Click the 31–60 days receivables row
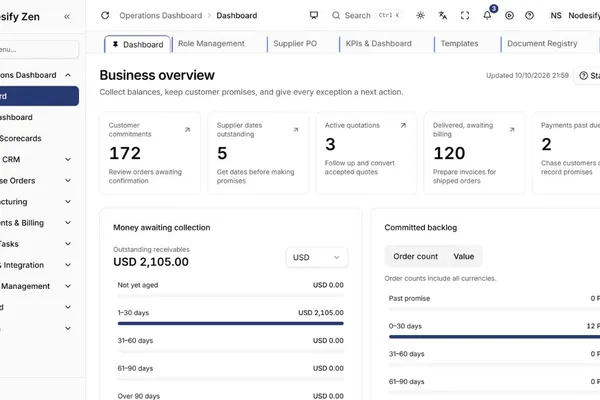This screenshot has width=600, height=400. 230,344
